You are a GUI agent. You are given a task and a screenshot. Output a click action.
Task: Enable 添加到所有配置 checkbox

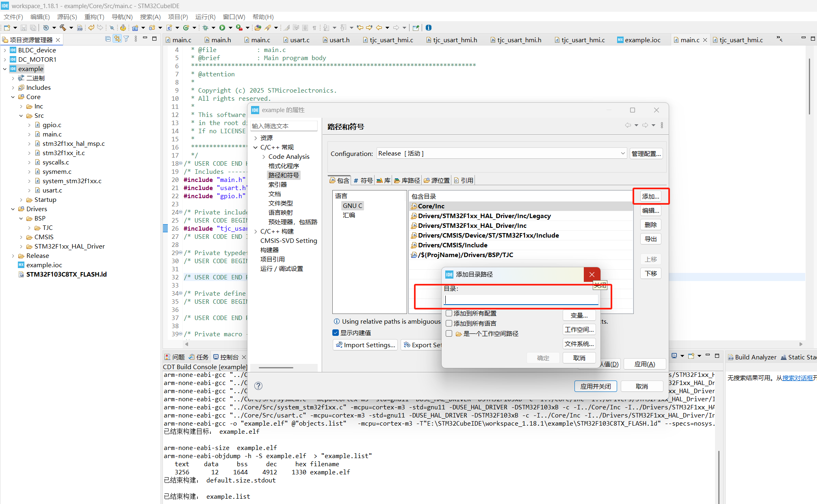pyautogui.click(x=449, y=313)
